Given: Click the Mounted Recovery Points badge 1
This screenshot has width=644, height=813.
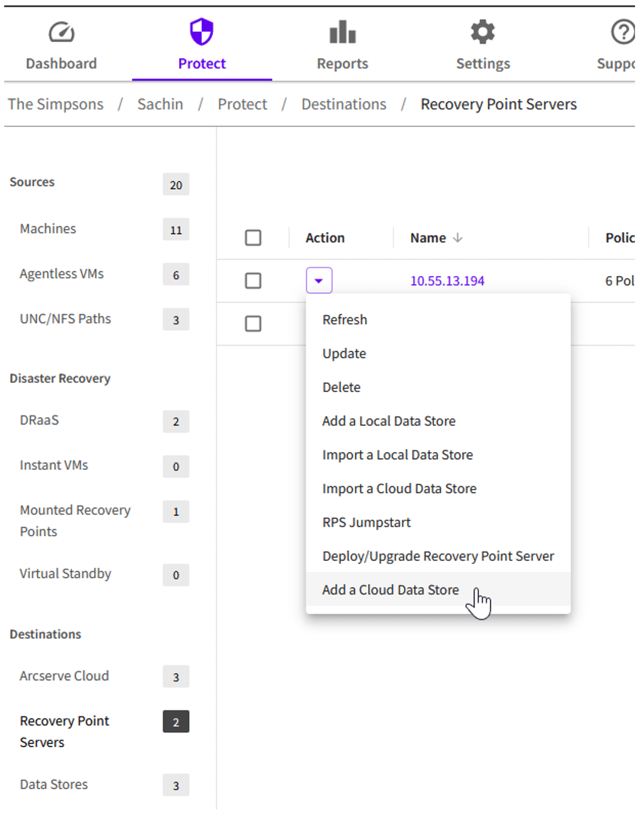Looking at the screenshot, I should point(176,512).
